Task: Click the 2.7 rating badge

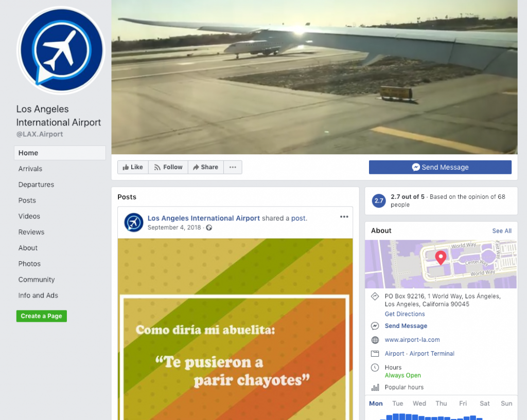Action: click(379, 201)
